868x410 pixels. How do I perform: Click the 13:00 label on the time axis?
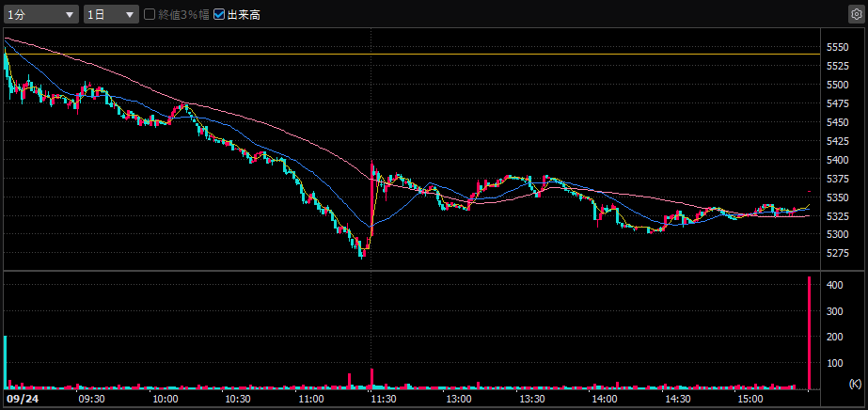coord(457,400)
